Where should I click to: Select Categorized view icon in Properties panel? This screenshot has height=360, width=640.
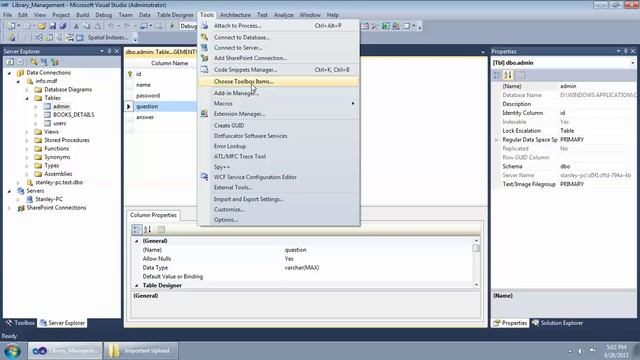497,75
